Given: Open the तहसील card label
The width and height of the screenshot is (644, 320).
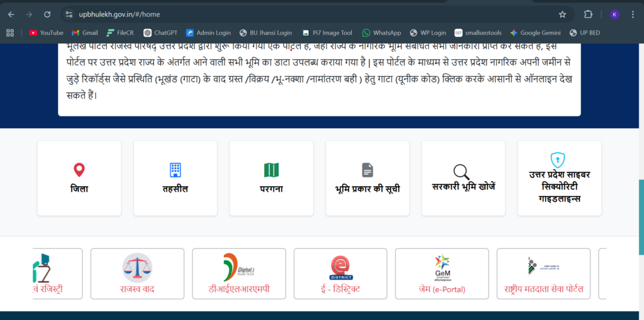Looking at the screenshot, I should click(x=175, y=189).
